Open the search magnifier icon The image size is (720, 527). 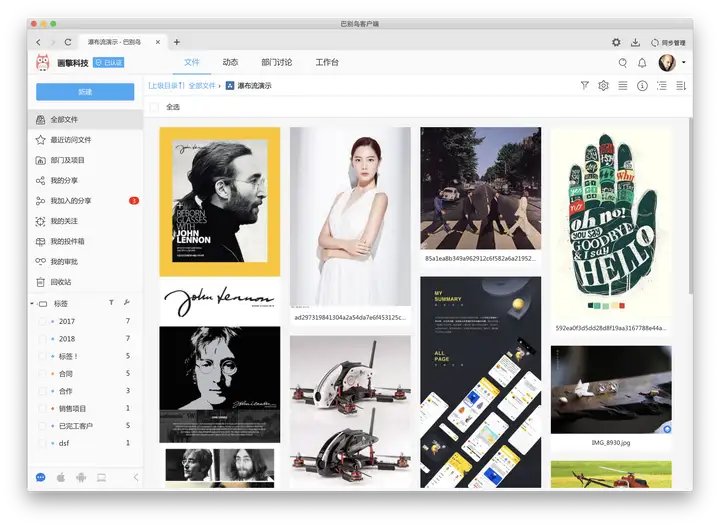point(623,62)
